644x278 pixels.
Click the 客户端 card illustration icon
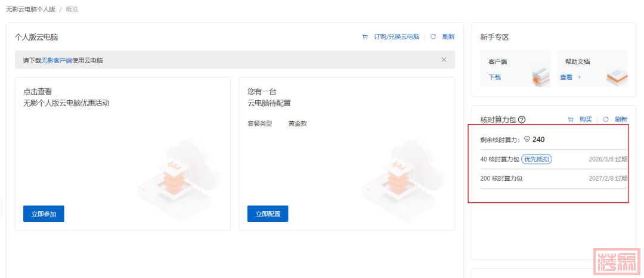click(540, 76)
